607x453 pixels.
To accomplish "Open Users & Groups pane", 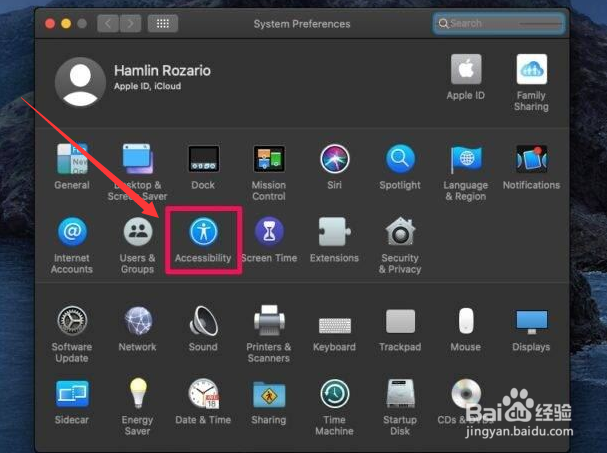I will point(138,232).
